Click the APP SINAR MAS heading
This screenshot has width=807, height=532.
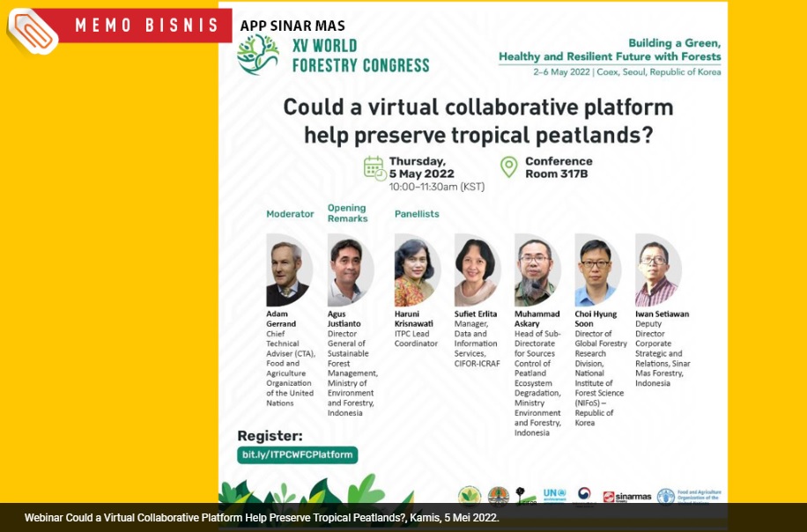(x=292, y=26)
